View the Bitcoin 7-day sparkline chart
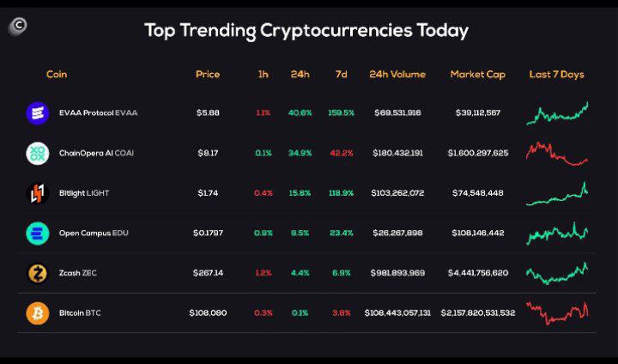 click(557, 312)
